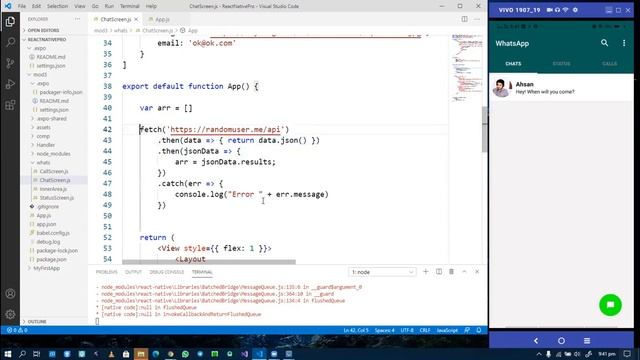This screenshot has width=640, height=360.
Task: Split the terminal panel
Action: [x=439, y=272]
